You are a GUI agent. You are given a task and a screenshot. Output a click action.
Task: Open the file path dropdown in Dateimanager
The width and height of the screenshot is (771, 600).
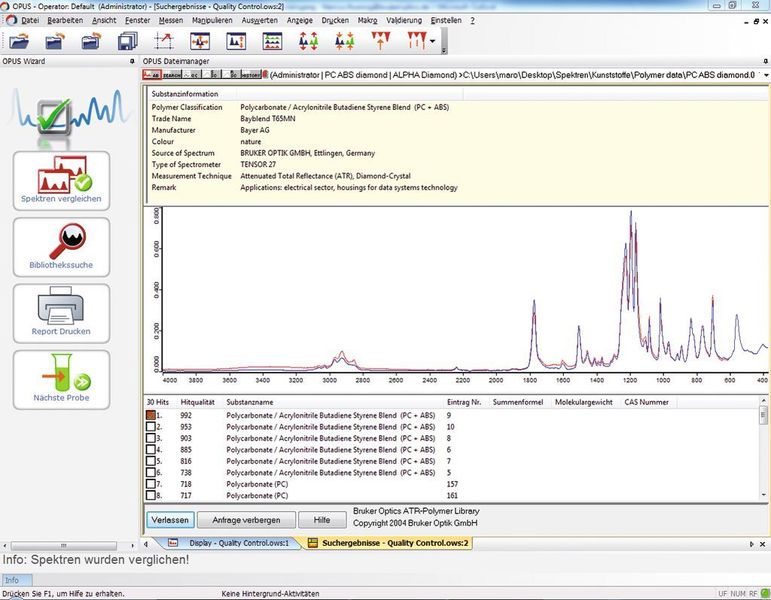click(x=766, y=75)
